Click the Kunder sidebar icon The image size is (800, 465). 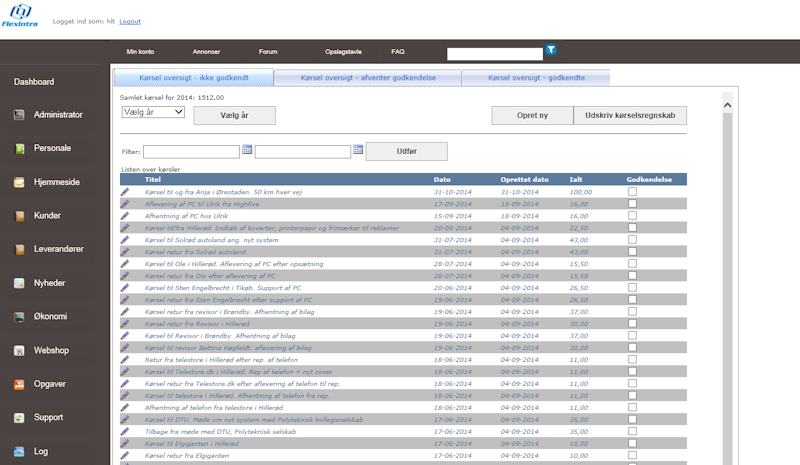click(19, 216)
